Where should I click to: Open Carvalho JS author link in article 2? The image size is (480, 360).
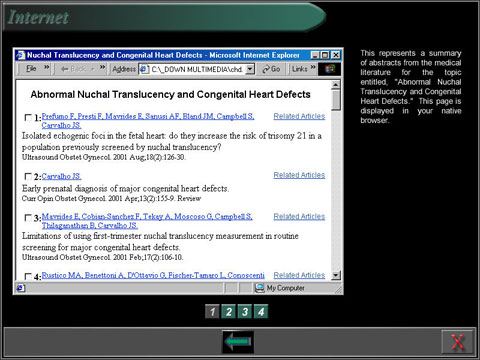[61, 176]
